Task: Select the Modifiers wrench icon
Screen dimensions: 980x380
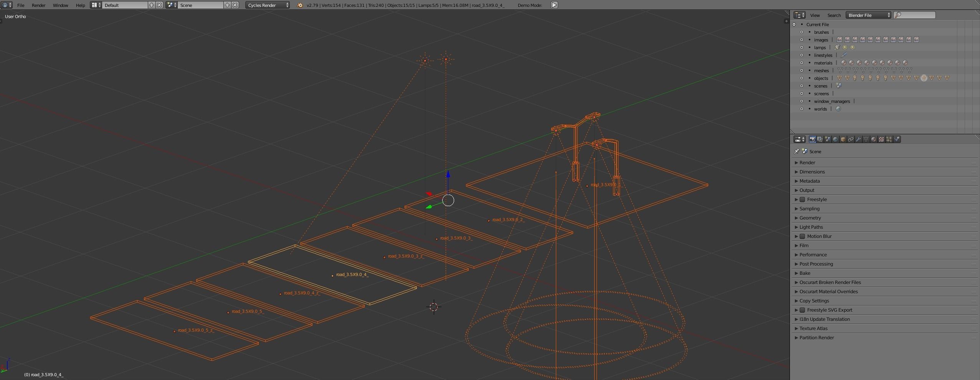Action: pyautogui.click(x=859, y=139)
